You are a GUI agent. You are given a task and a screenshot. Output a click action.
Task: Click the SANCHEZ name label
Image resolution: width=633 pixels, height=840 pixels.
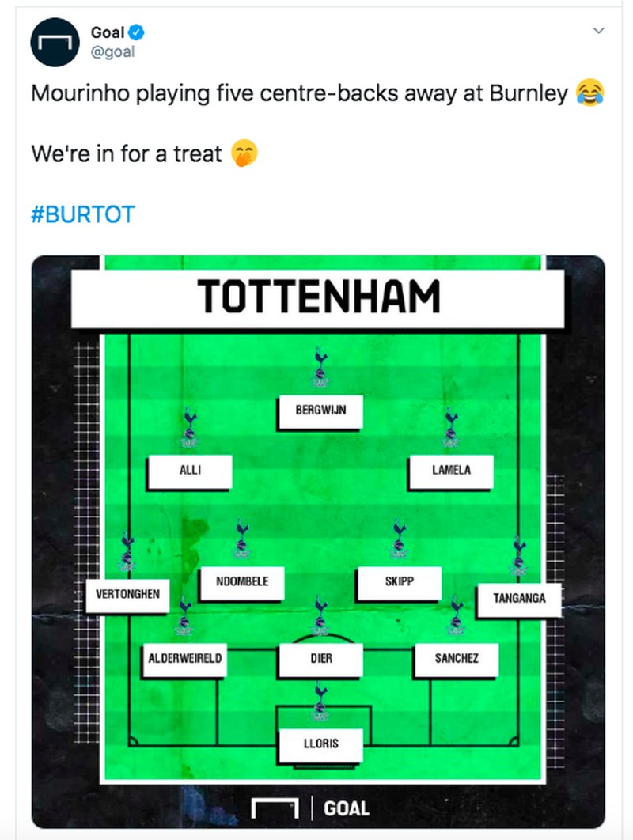457,659
